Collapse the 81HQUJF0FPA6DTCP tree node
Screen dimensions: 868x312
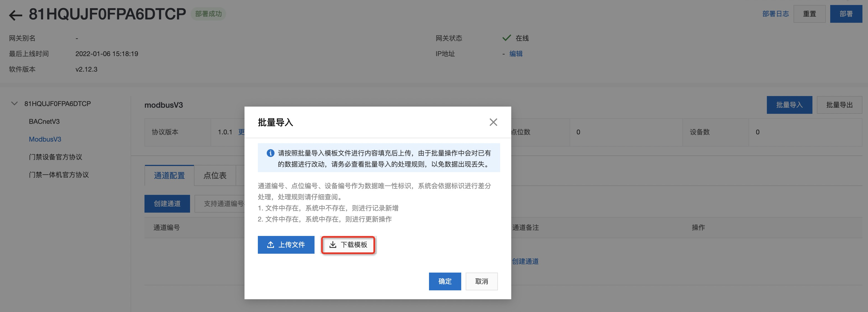click(14, 104)
